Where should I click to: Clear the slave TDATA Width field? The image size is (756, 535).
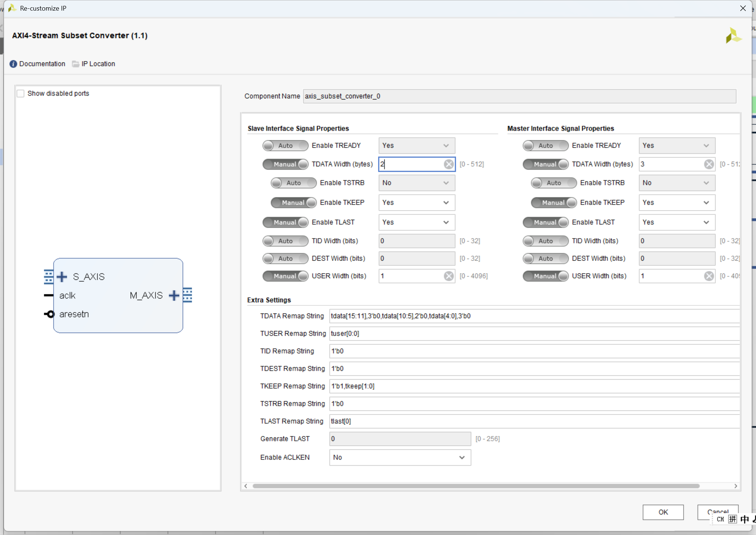point(448,164)
